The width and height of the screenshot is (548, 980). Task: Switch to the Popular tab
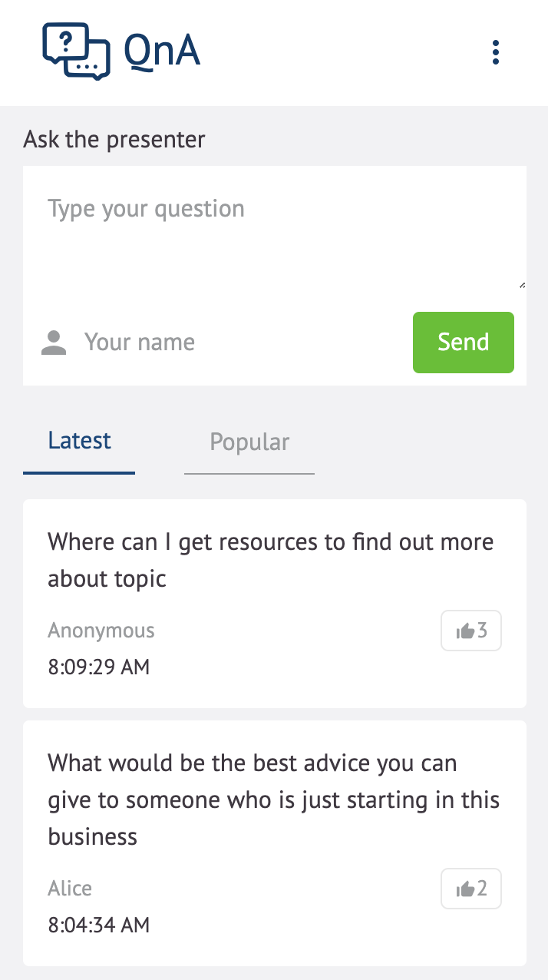point(249,442)
